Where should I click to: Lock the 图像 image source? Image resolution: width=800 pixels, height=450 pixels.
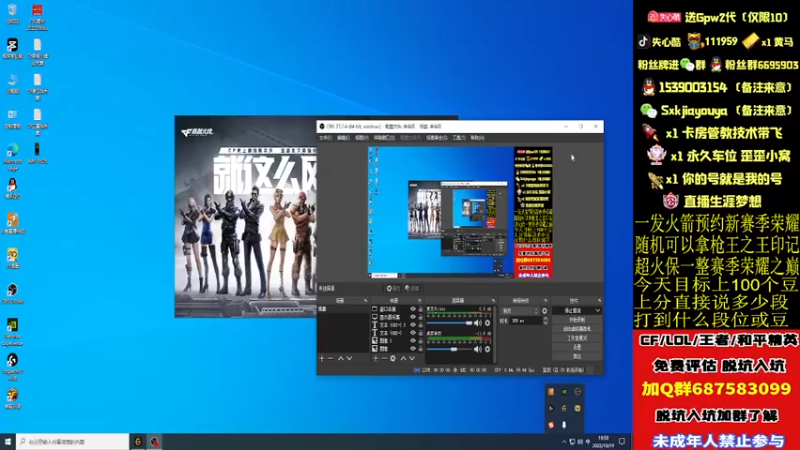[x=420, y=348]
